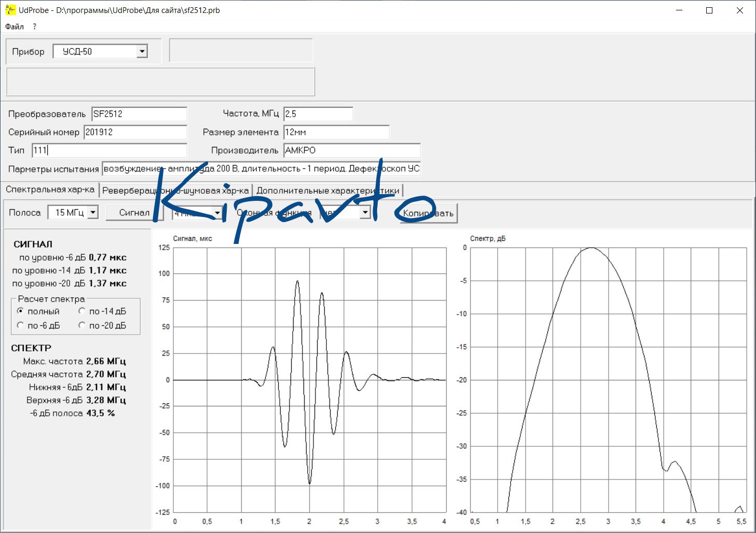
Task: Open the ? help menu
Action: click(x=35, y=26)
